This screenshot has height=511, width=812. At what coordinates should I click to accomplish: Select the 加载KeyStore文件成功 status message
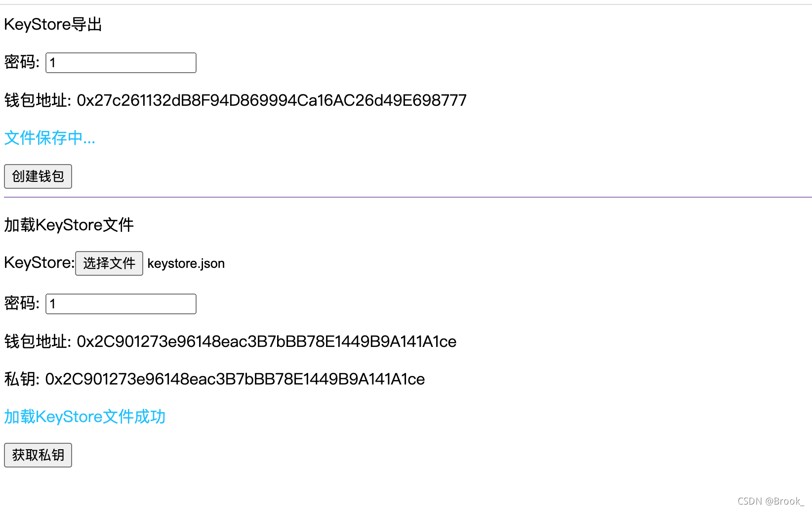84,417
